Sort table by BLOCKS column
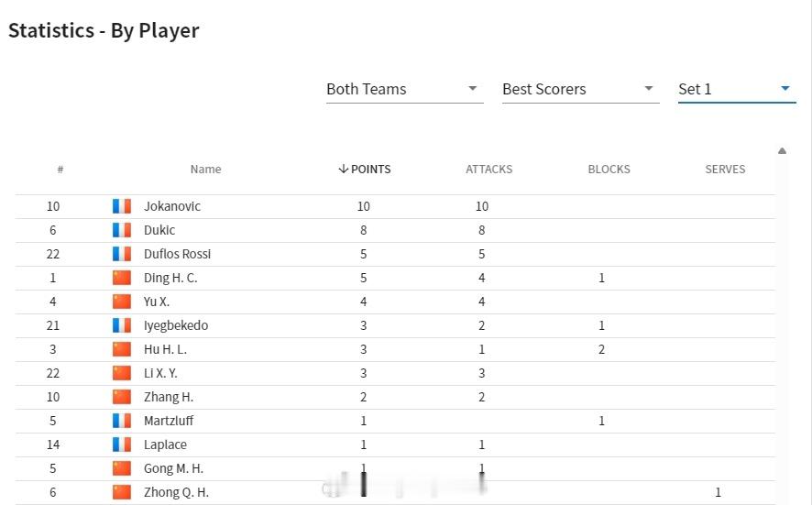Screen dimensions: 812x505 pos(609,170)
